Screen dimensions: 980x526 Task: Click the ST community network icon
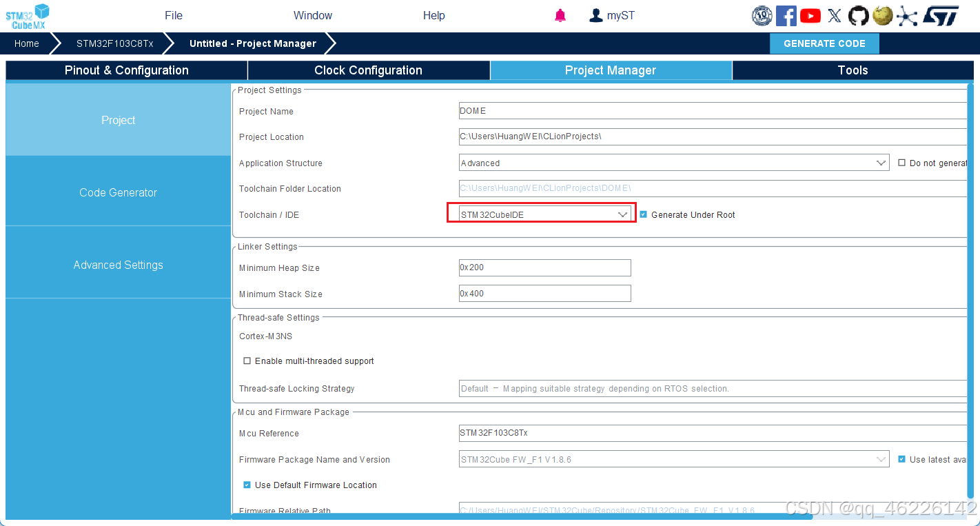click(907, 15)
